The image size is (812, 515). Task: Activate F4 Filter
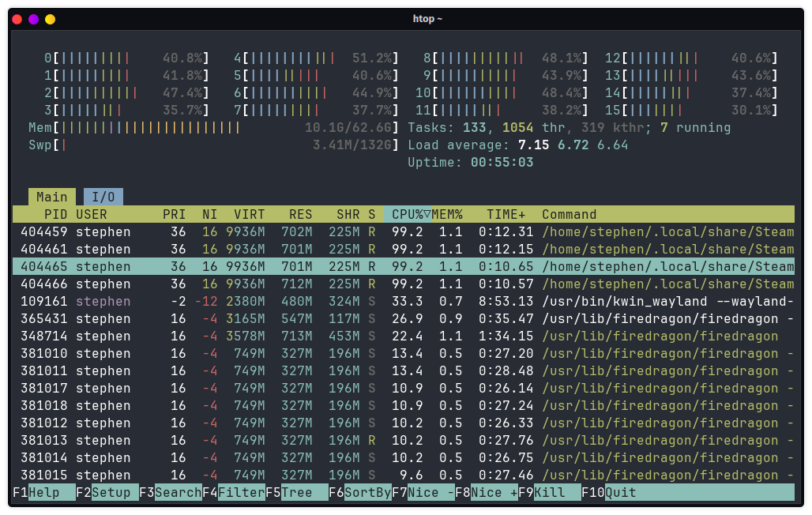234,492
